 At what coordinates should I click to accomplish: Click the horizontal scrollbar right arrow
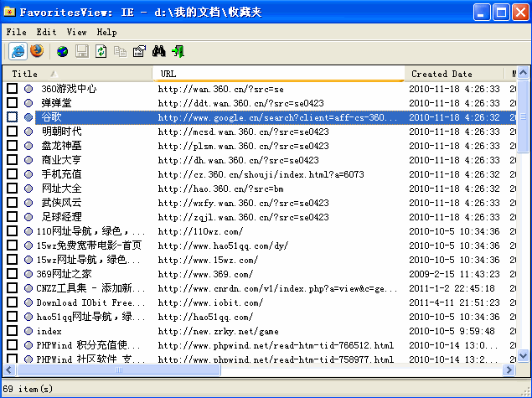509,370
